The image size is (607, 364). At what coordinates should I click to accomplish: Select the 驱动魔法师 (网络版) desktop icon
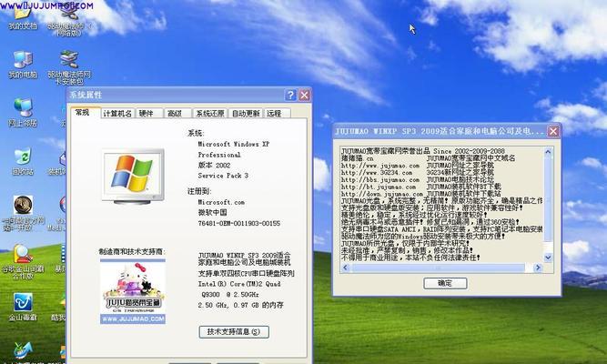pyautogui.click(x=69, y=21)
